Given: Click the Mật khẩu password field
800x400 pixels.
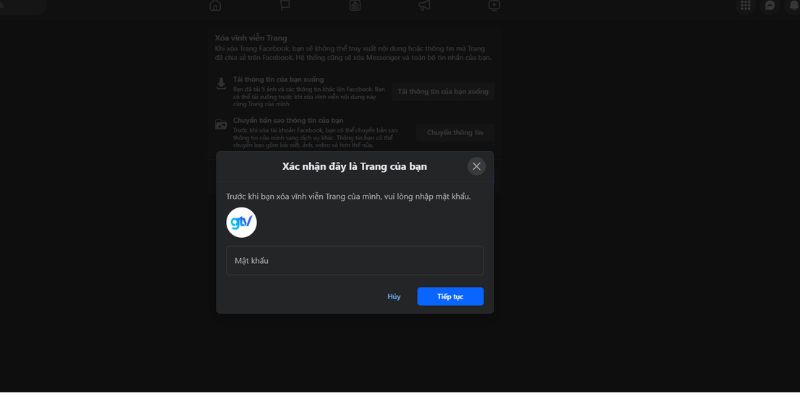Looking at the screenshot, I should tap(355, 261).
